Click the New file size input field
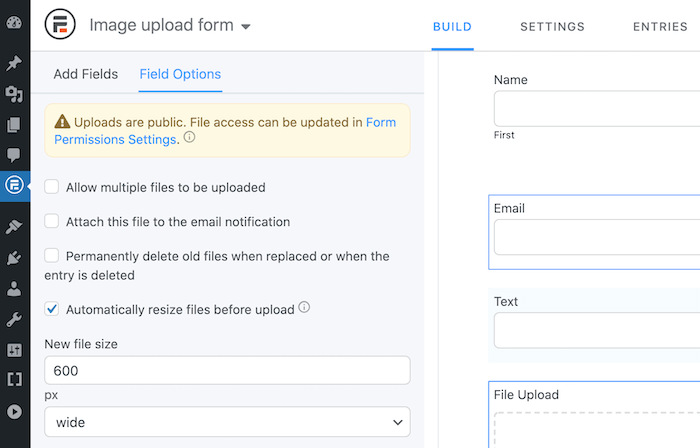Screen dimensions: 700x448 pos(227,370)
